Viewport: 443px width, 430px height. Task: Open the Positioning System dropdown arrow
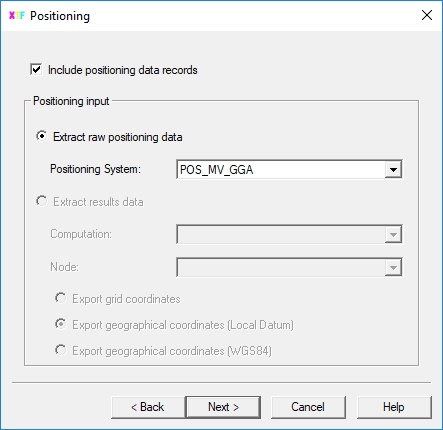(x=393, y=170)
